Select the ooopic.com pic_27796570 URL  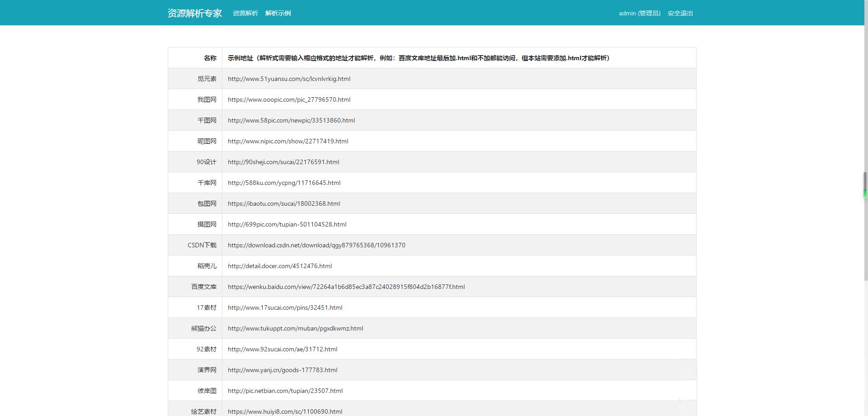click(289, 99)
